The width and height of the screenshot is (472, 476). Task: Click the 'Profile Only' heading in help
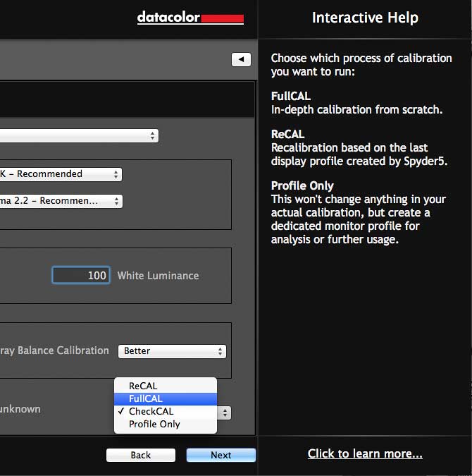(x=302, y=185)
